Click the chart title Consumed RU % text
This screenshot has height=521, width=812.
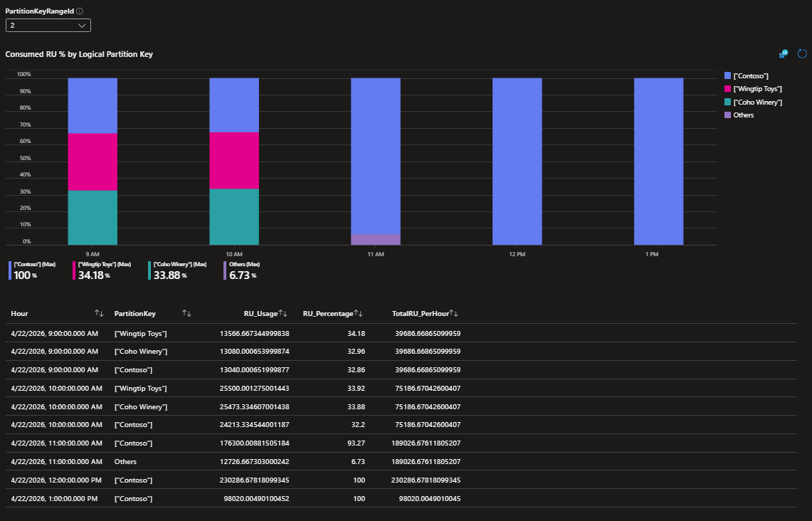(79, 54)
